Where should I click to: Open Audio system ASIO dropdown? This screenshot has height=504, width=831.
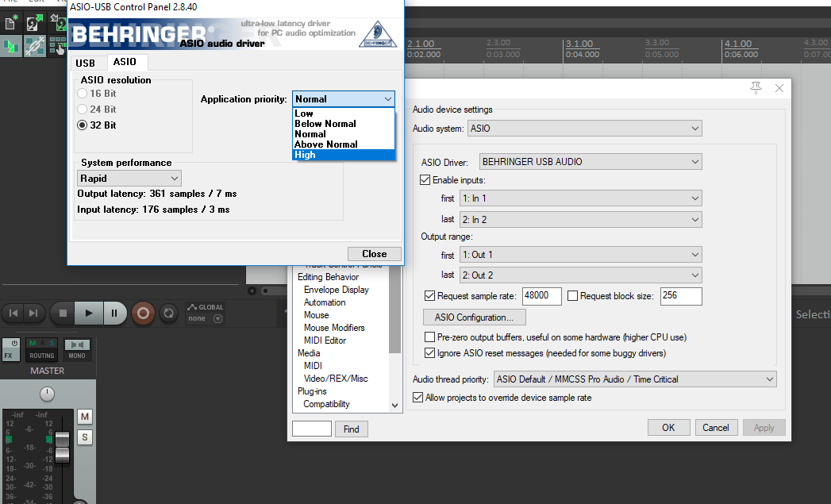(x=585, y=129)
